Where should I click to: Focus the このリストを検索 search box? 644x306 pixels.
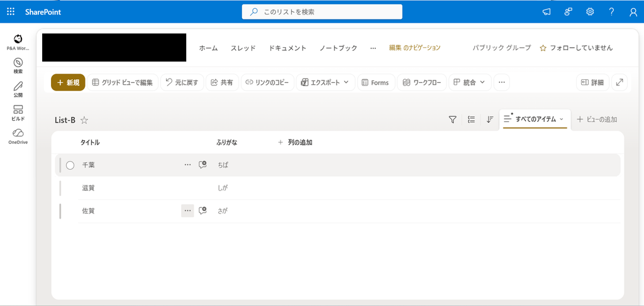[x=322, y=12]
